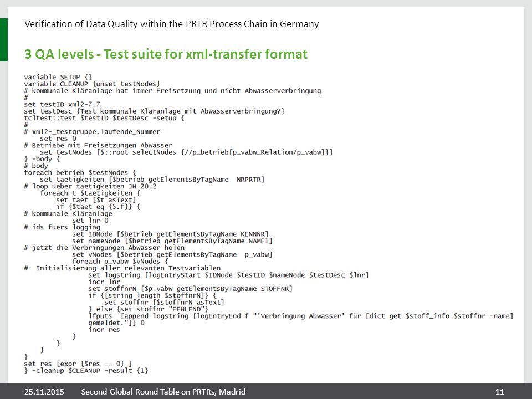532x399 pixels.
Task: Click the line 'foreach betrieb $testNodes {'
Action: tap(80, 173)
